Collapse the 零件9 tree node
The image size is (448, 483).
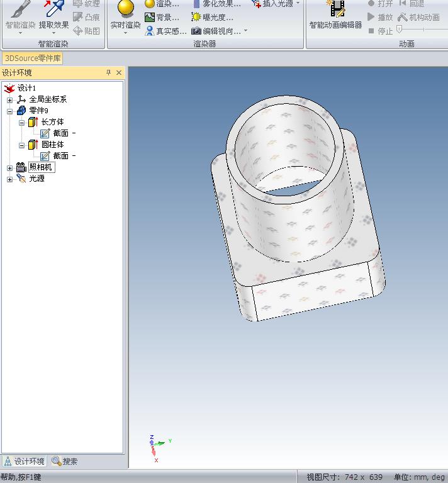9,111
